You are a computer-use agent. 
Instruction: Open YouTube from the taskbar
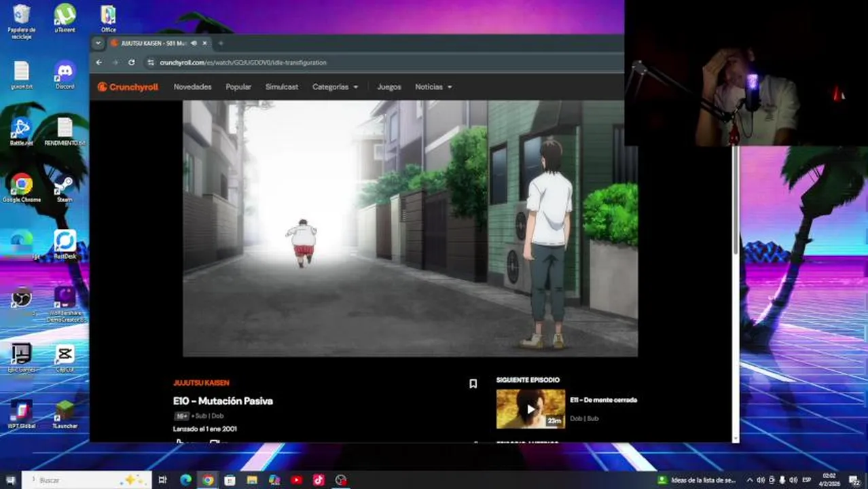pos(296,480)
